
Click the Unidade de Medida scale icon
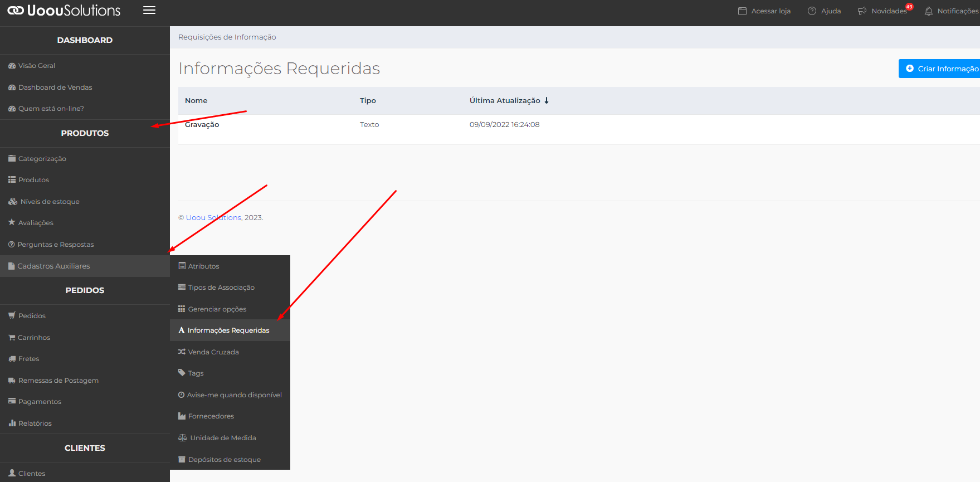pos(182,437)
